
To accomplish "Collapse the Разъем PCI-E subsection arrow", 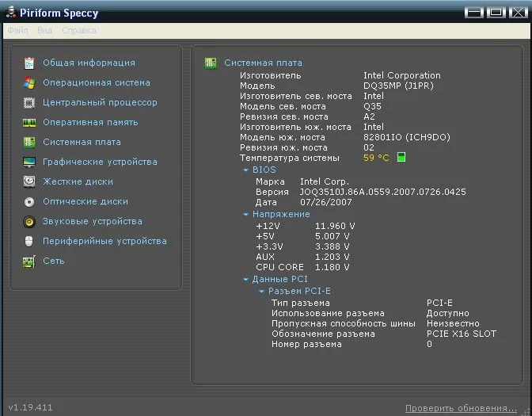I will tap(261, 292).
